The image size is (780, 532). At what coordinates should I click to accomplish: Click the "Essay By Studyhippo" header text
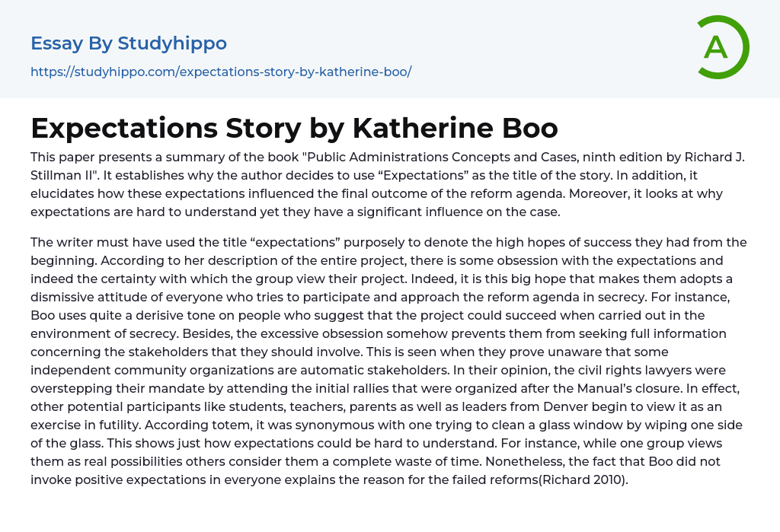pos(129,43)
